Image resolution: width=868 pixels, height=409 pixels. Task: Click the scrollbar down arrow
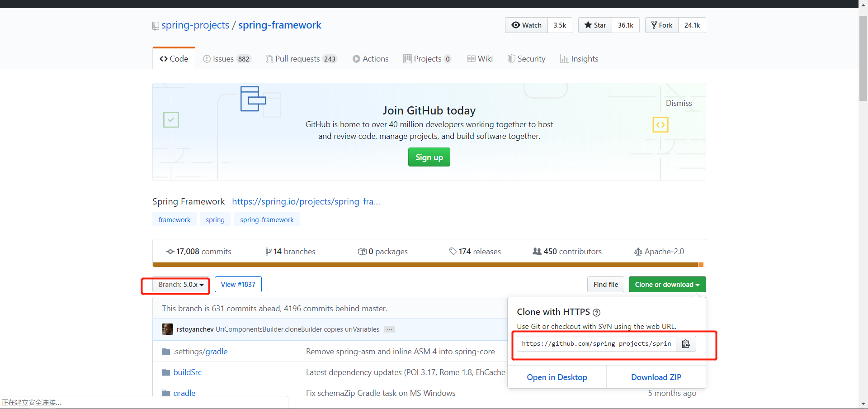(863, 404)
